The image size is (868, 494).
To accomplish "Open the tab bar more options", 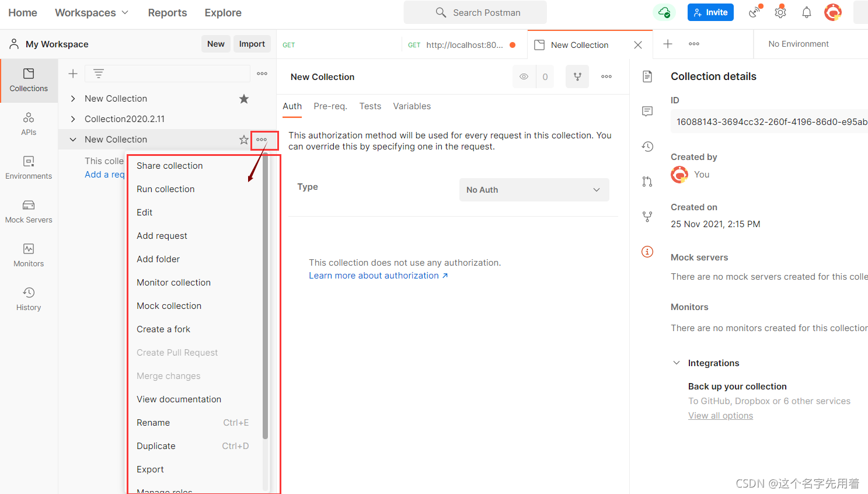I will pyautogui.click(x=694, y=44).
